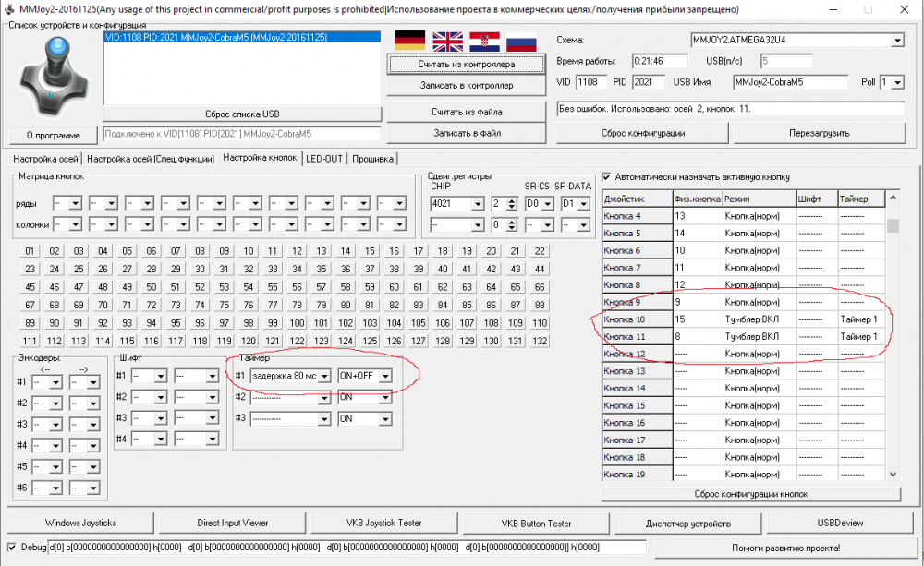Open the 'Прошивка' tab
Screen dimensions: 924x566
pos(372,158)
